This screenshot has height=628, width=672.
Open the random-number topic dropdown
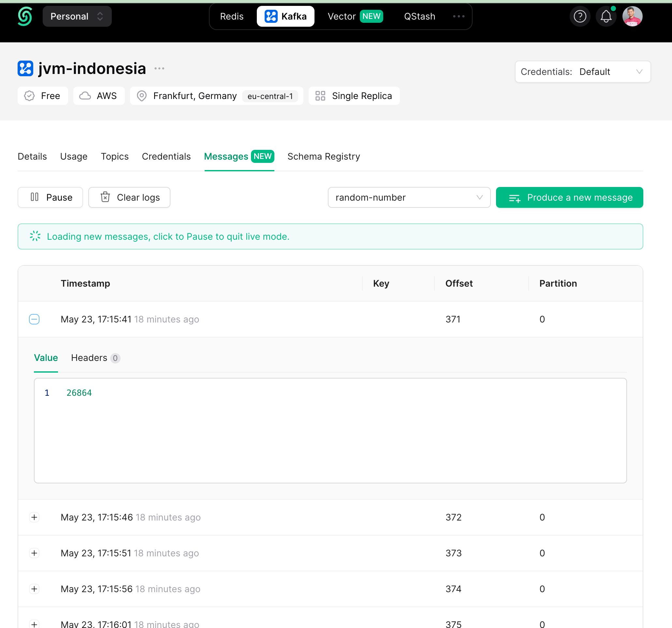coord(409,197)
